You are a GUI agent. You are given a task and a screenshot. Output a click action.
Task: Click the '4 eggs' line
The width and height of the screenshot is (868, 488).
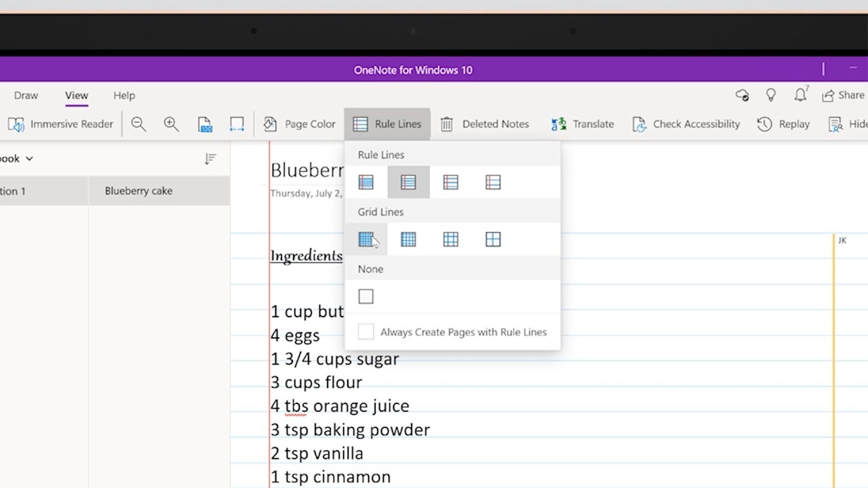pyautogui.click(x=295, y=335)
